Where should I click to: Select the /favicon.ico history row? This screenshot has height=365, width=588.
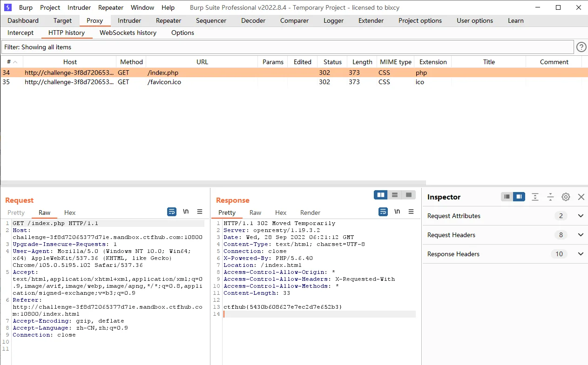(x=164, y=82)
